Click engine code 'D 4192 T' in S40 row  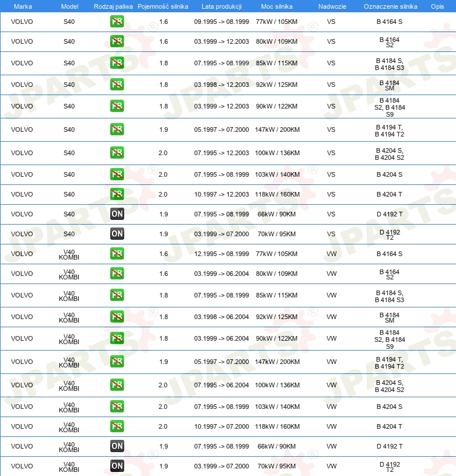390,214
